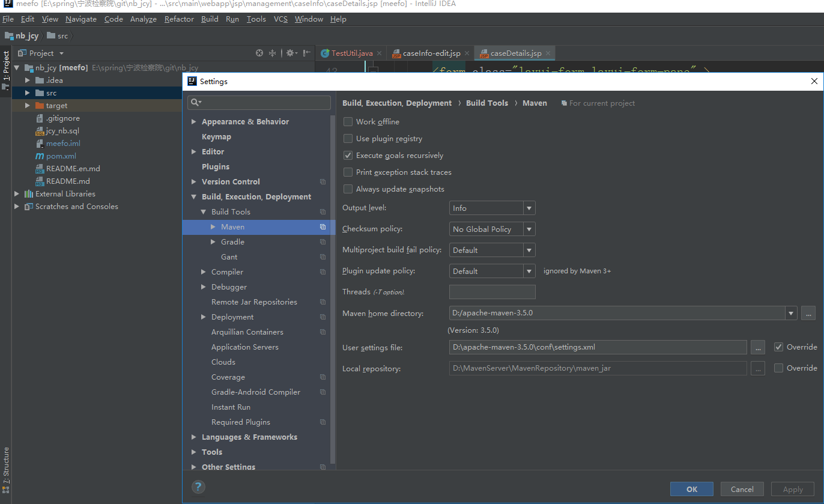Screen dimensions: 824x504
Task: Expand Appearance & Behavior section
Action: click(x=194, y=122)
